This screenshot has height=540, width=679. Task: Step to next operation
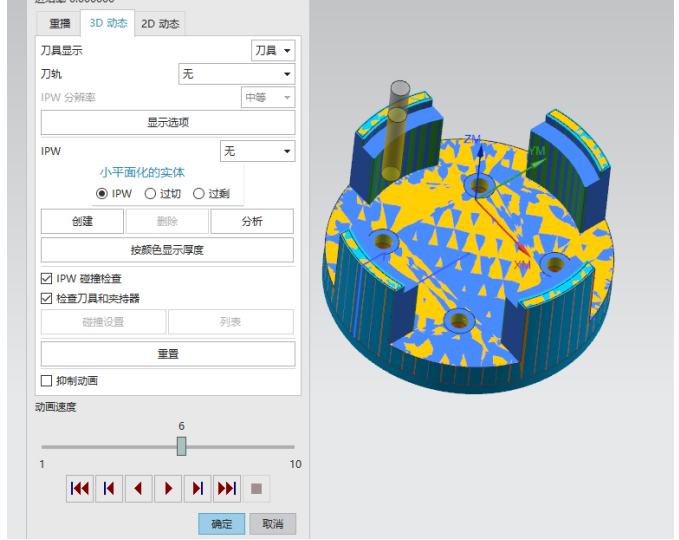pos(197,488)
